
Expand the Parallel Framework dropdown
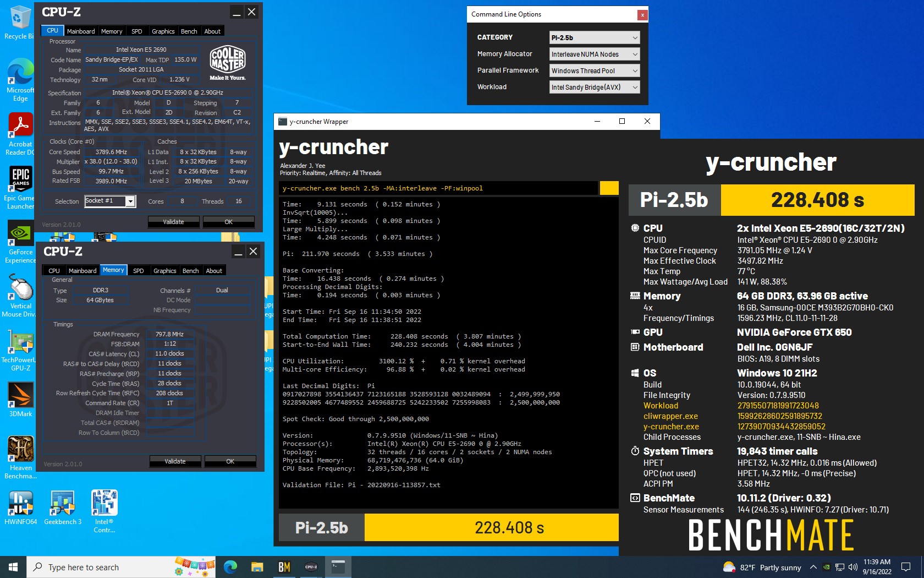[595, 71]
